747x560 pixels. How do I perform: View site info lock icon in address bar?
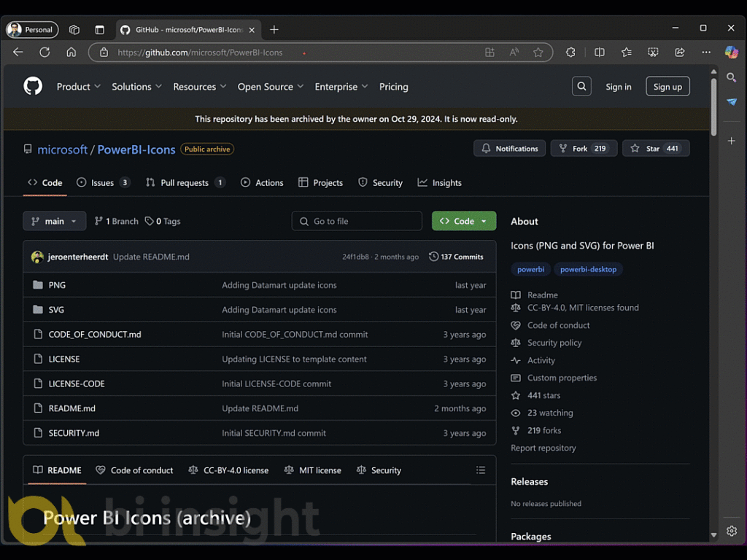(104, 52)
